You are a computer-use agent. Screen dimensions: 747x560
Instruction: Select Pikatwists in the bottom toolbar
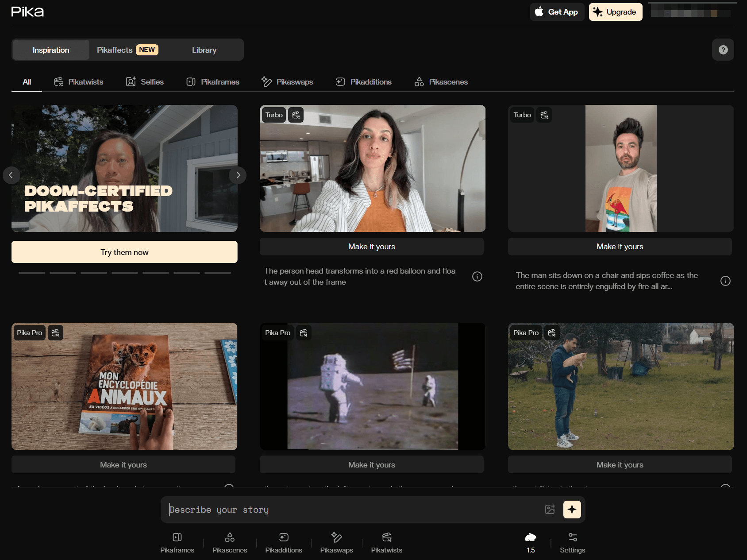point(386,542)
